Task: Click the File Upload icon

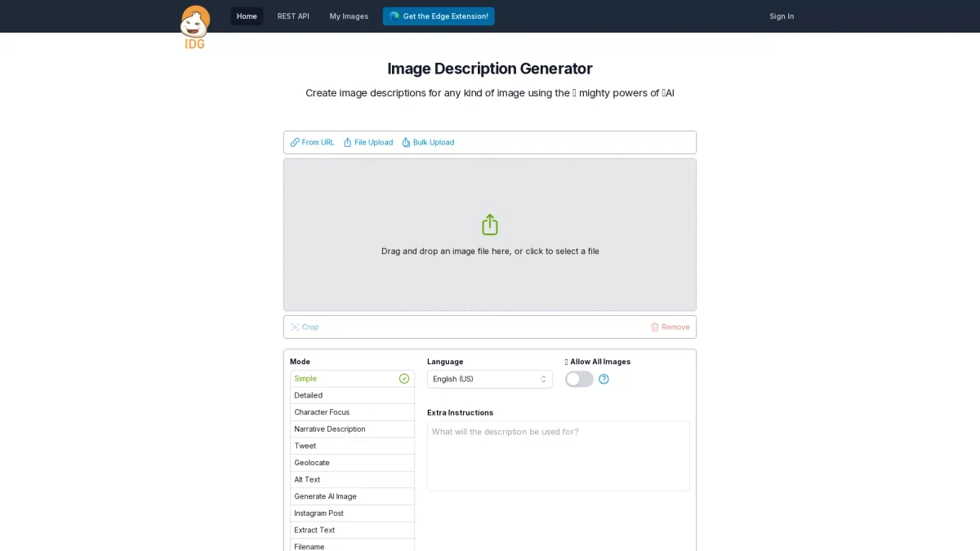Action: pyautogui.click(x=347, y=142)
